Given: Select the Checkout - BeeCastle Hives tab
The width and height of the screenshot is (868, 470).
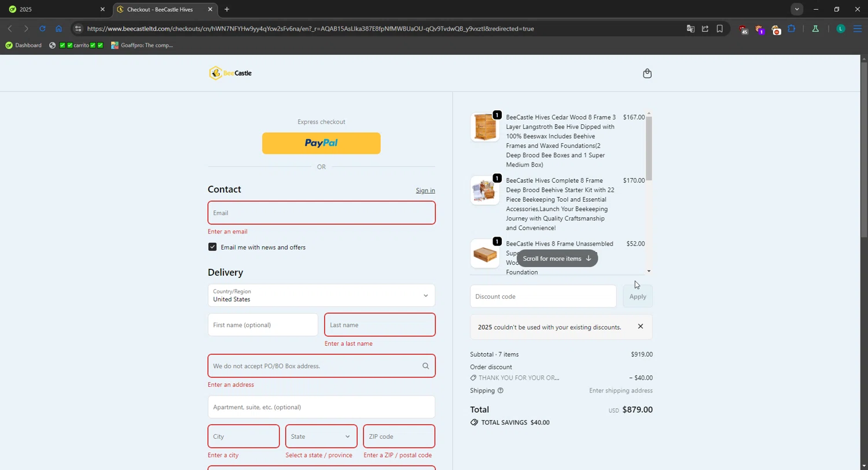Looking at the screenshot, I should click(164, 9).
